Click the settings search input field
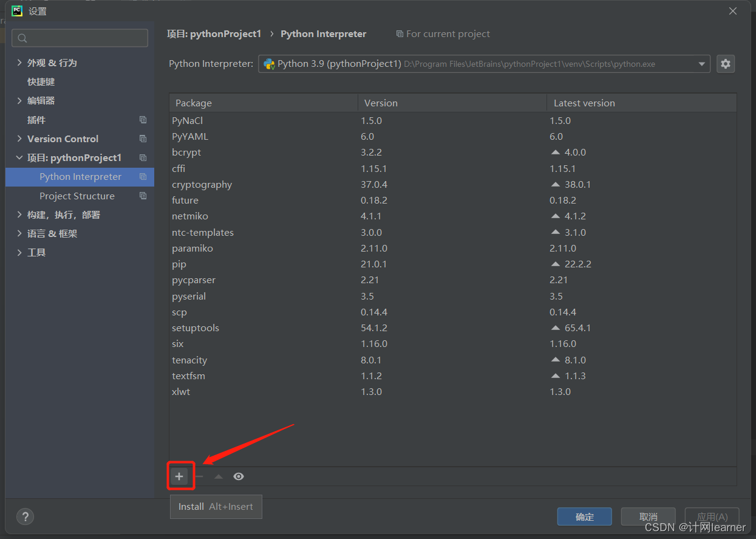756x539 pixels. [80, 38]
